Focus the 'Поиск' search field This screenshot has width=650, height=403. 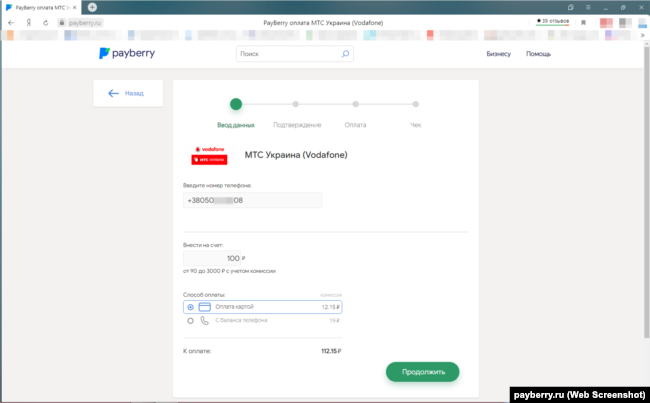tap(288, 54)
